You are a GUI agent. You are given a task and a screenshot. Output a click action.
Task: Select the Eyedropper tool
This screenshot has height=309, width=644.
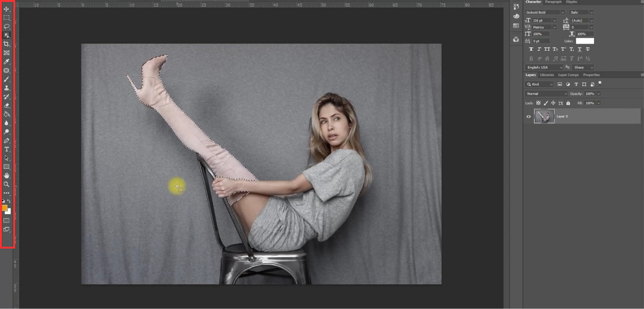pyautogui.click(x=7, y=61)
